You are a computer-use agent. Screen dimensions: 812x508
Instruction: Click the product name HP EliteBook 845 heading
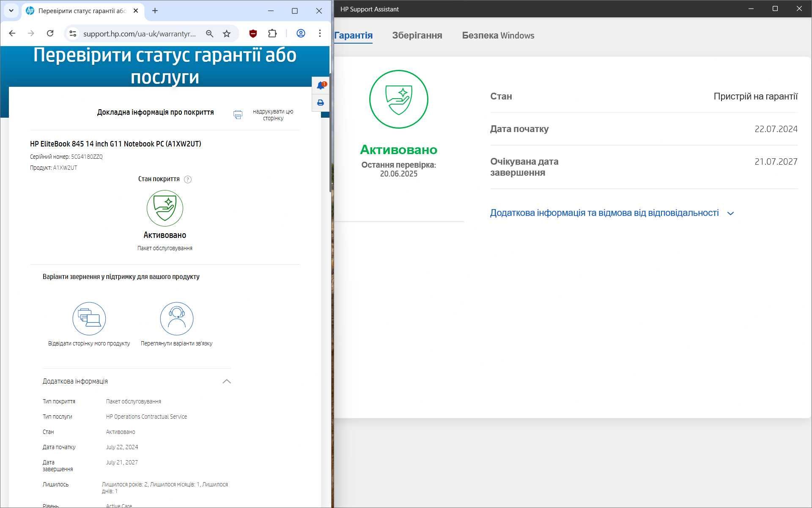tap(115, 144)
